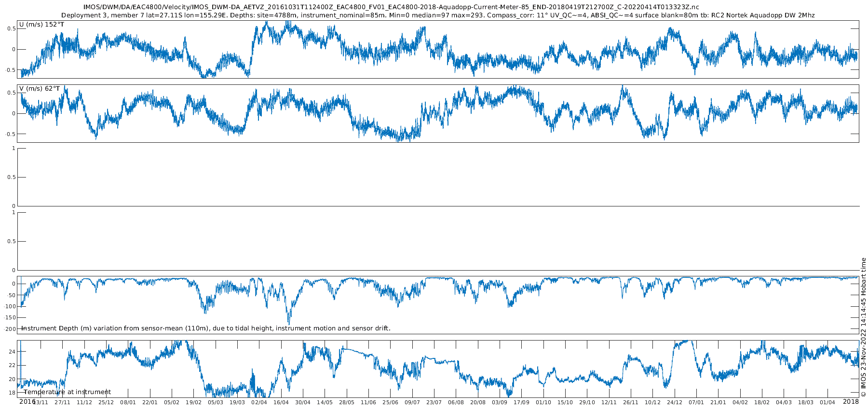Click the '10/12' date tick label
Viewport: 868px width, 410px height.
652,402
